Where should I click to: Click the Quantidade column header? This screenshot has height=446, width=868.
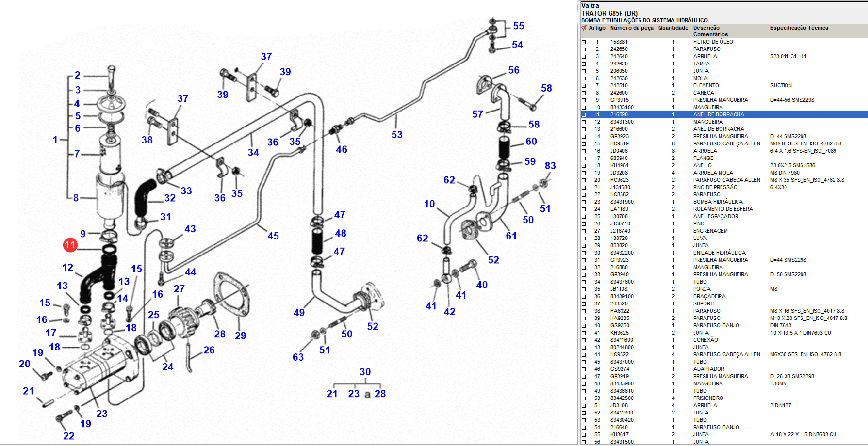(x=673, y=28)
